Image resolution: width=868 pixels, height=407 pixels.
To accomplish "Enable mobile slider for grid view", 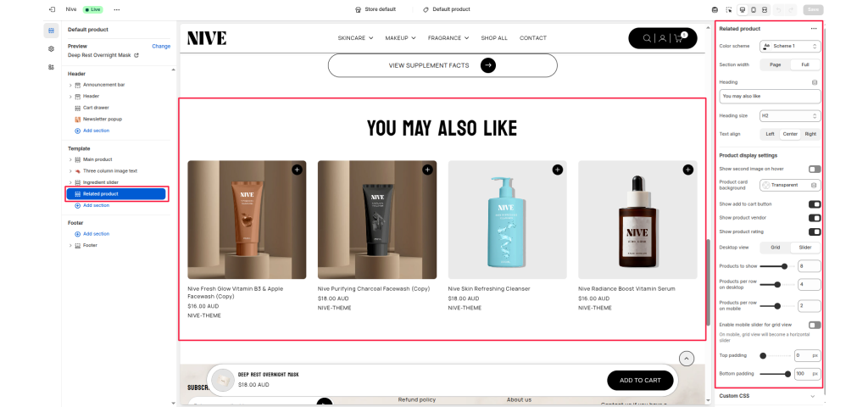I will 815,325.
